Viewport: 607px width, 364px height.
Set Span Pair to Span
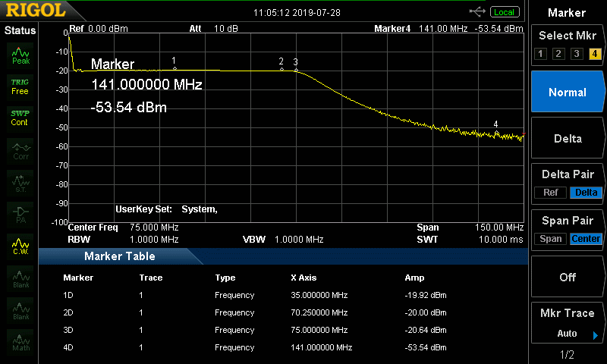[x=551, y=239]
